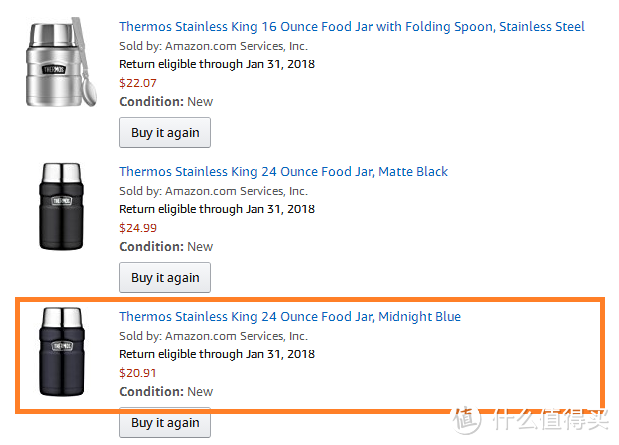Viewport: 619px width, 445px height.
Task: Click the watermark logo in the bottom right corner
Action: [530, 420]
